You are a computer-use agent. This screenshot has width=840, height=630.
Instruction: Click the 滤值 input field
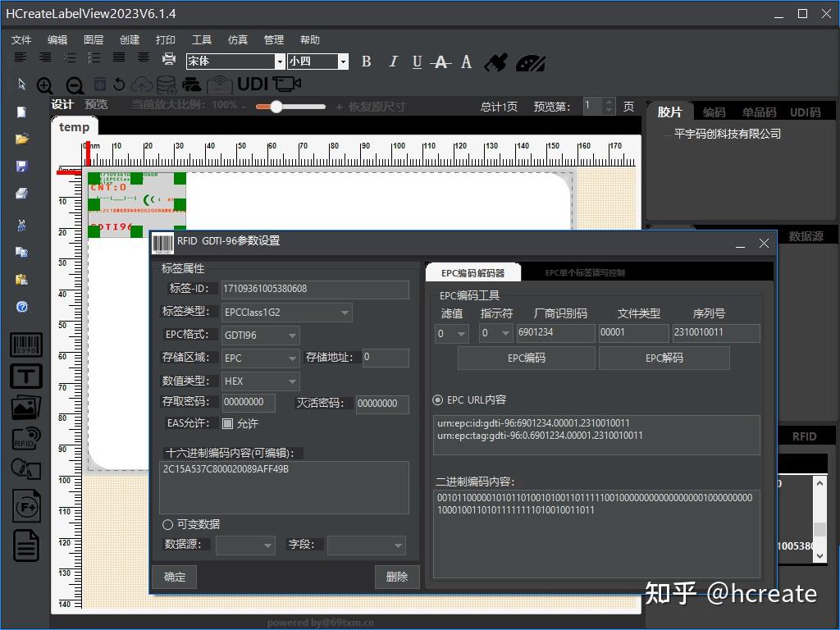coord(450,333)
